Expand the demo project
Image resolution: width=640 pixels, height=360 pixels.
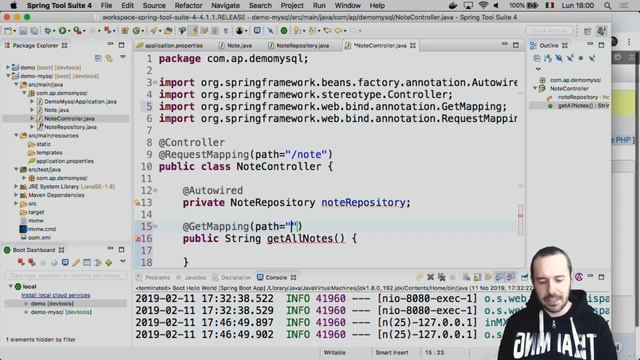8,67
